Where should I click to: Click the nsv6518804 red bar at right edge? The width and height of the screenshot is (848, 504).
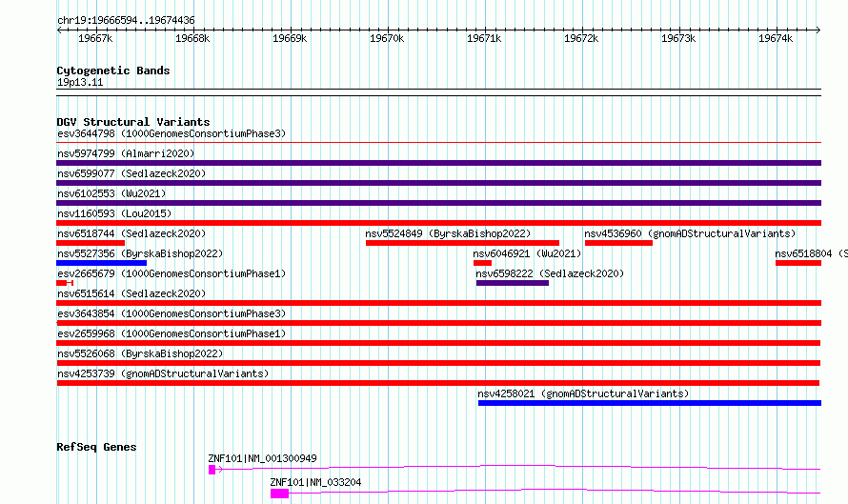click(x=798, y=263)
